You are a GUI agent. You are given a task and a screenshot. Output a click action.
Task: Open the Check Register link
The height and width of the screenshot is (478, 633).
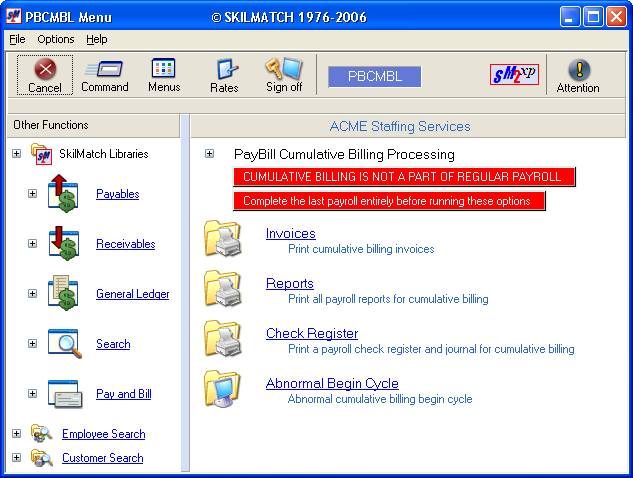tap(312, 333)
